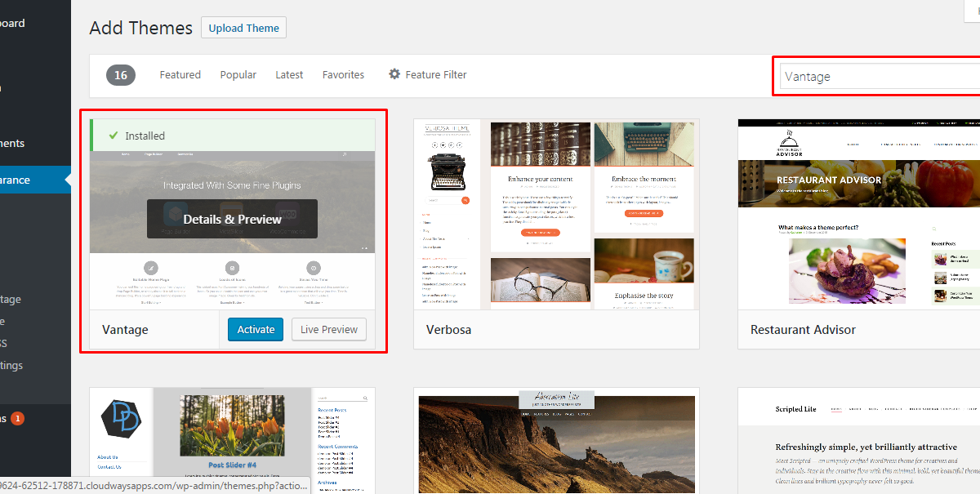980x494 pixels.
Task: Click the Verbosa theme name
Action: click(448, 330)
